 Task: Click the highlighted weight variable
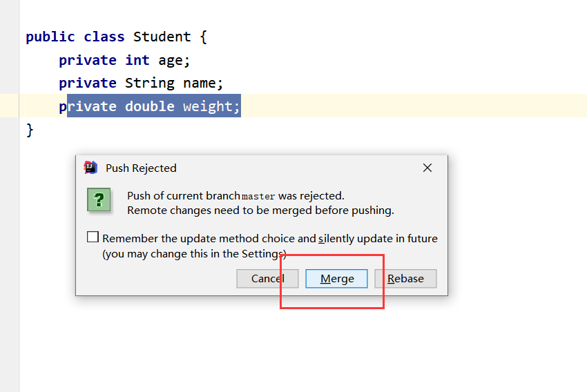point(208,106)
